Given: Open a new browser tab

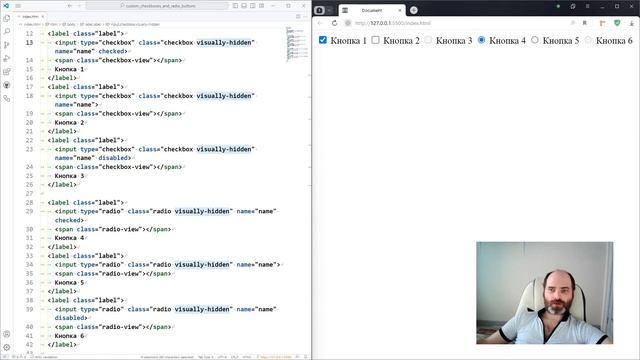Looking at the screenshot, I should (413, 10).
